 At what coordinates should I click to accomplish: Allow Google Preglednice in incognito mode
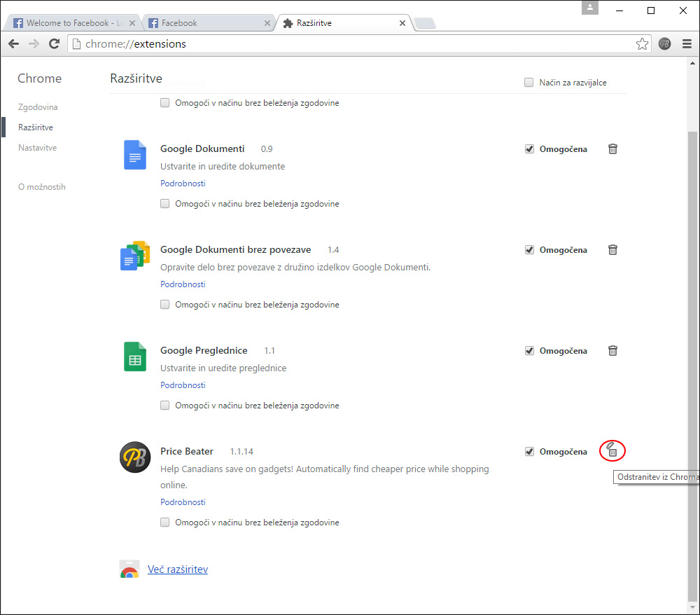click(x=164, y=406)
